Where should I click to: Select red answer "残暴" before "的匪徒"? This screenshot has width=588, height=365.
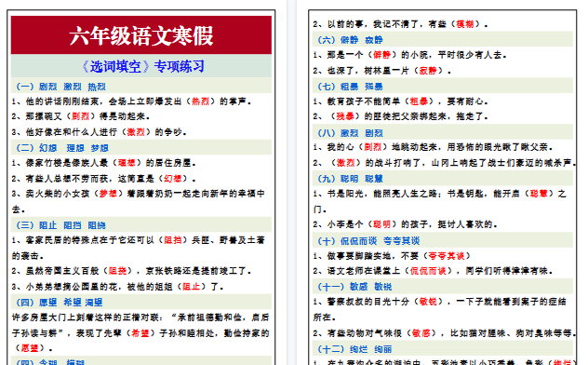tap(345, 116)
